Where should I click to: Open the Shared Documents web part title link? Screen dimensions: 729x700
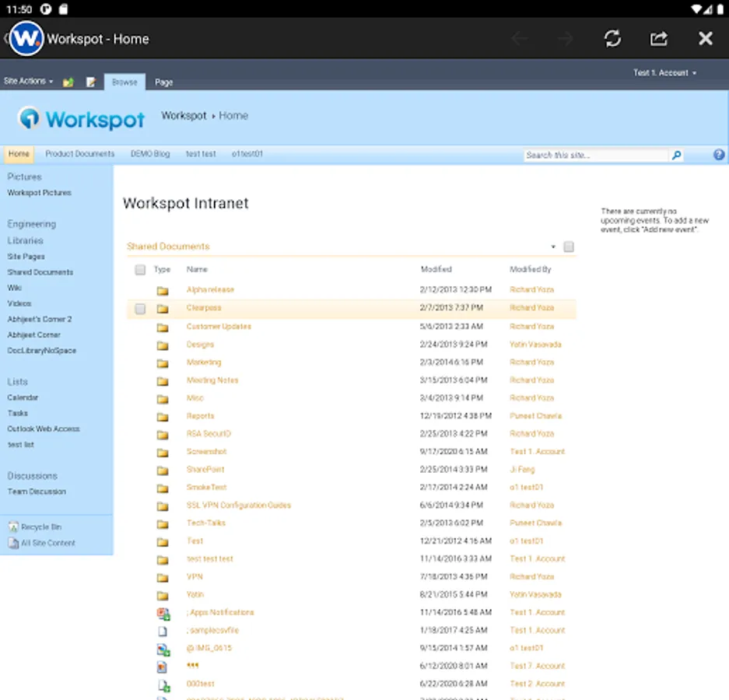pos(168,247)
